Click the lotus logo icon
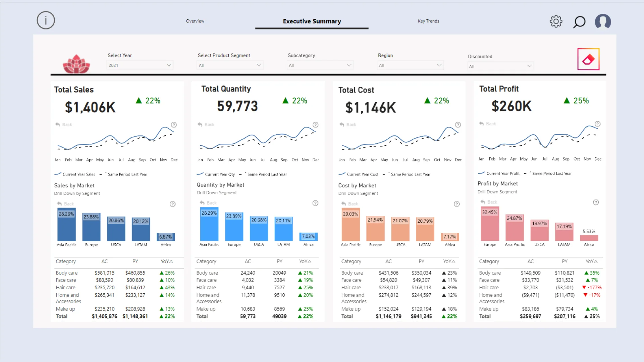The width and height of the screenshot is (644, 362). tap(76, 64)
